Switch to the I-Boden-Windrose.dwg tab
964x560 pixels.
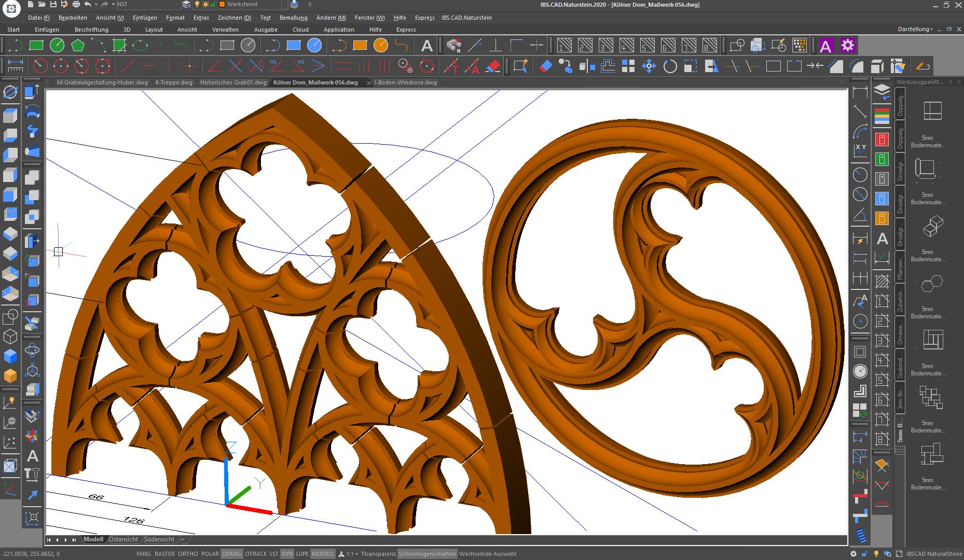[405, 82]
